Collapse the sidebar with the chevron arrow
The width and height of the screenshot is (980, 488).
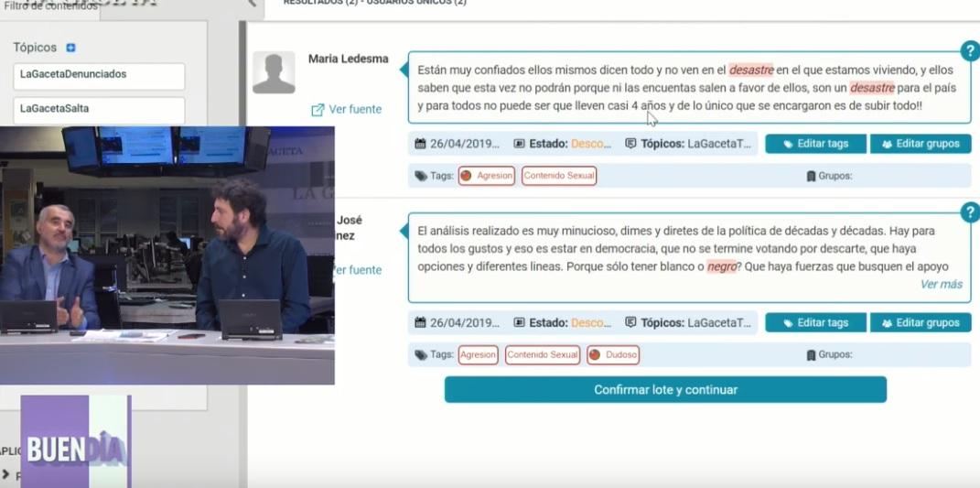tap(253, 4)
